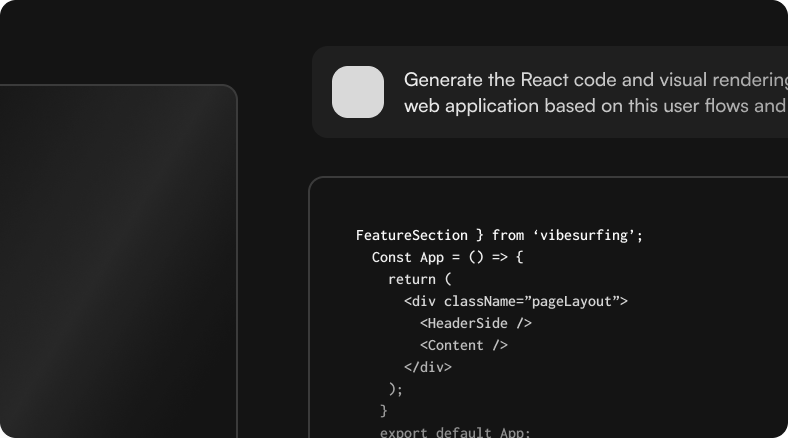
Task: Select the code line 'FeatureSection } from 'vibesurfing';'
Action: (x=499, y=235)
